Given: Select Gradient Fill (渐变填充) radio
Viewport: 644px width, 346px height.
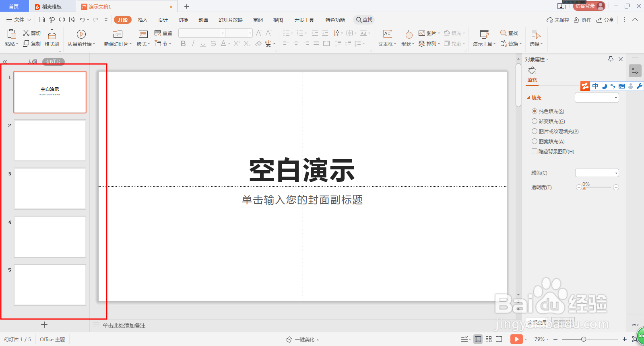Looking at the screenshot, I should tap(535, 121).
